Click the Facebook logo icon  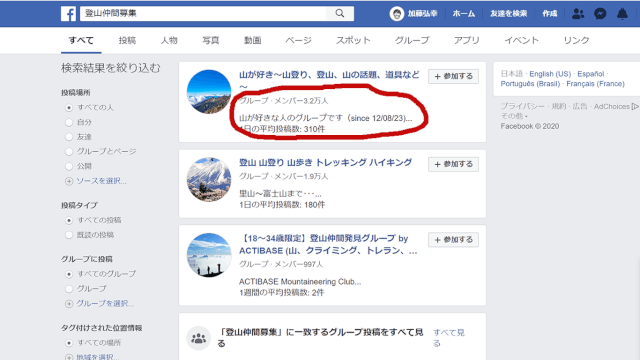(x=69, y=13)
